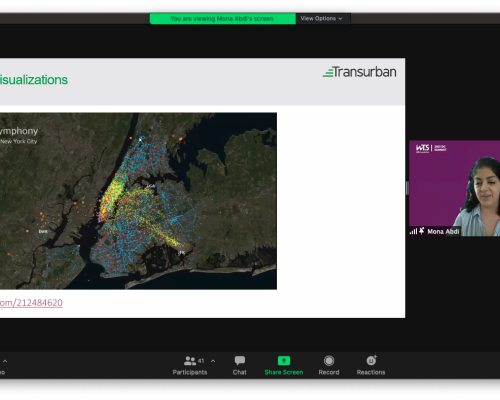
Task: Expand the participants options caret
Action: (x=213, y=361)
